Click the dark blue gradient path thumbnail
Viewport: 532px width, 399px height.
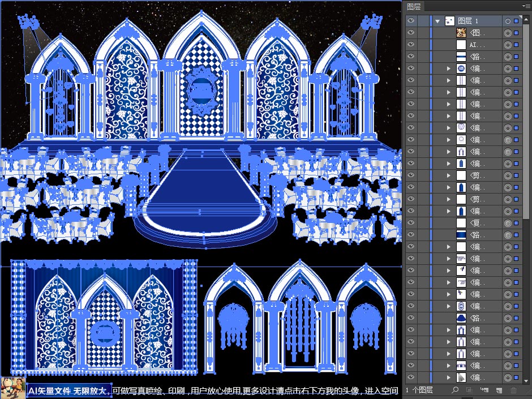pos(461,235)
